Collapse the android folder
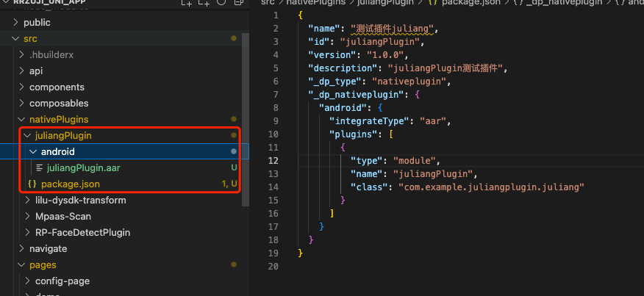644x296 pixels. (34, 151)
